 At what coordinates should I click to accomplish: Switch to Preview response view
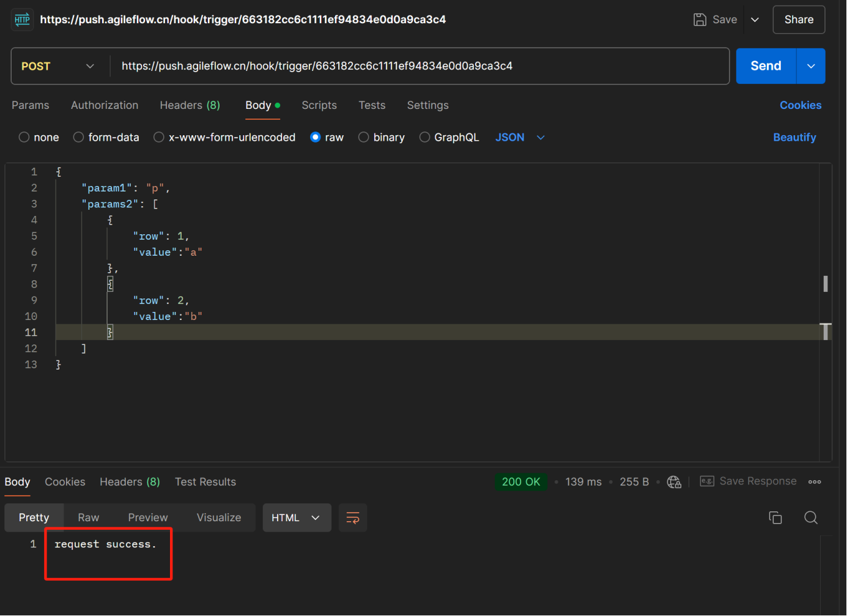[148, 518]
